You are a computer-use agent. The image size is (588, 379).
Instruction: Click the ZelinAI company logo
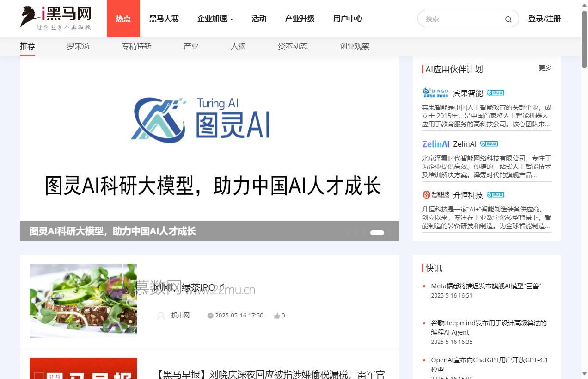[x=435, y=144]
